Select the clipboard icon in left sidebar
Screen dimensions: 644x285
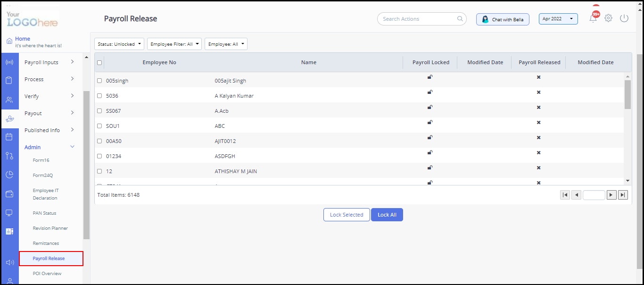(10, 80)
